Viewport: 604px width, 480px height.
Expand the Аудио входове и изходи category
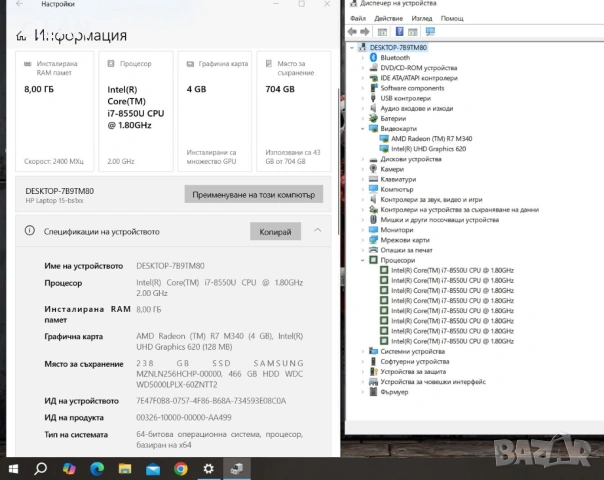(362, 108)
